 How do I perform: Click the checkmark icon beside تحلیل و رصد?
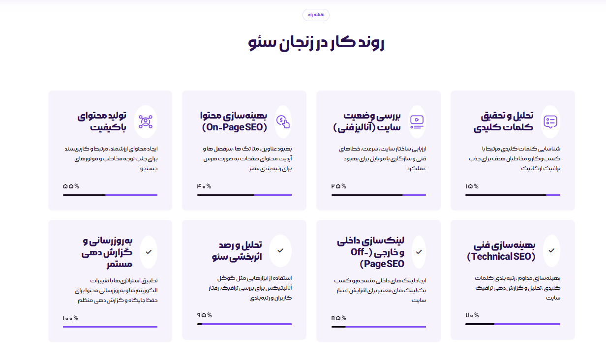click(280, 250)
